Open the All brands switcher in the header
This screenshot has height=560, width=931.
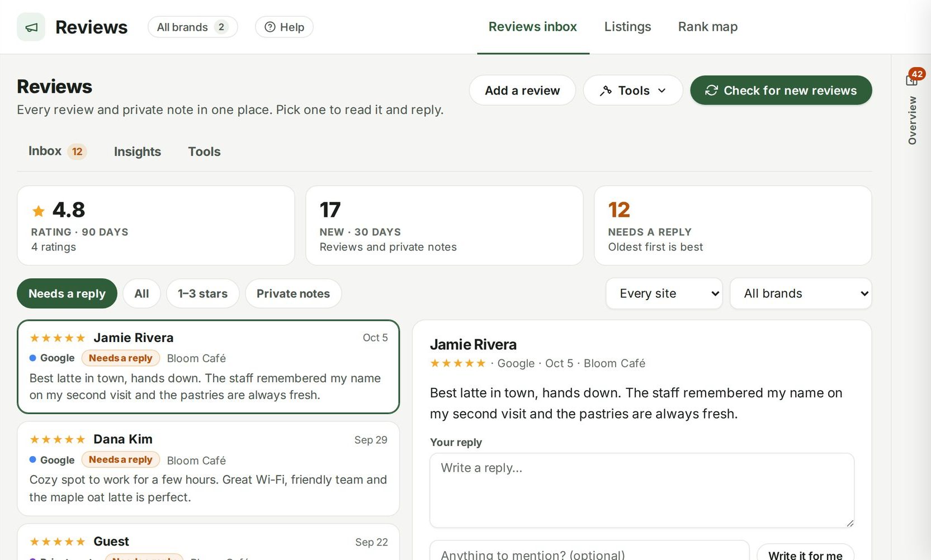[193, 27]
